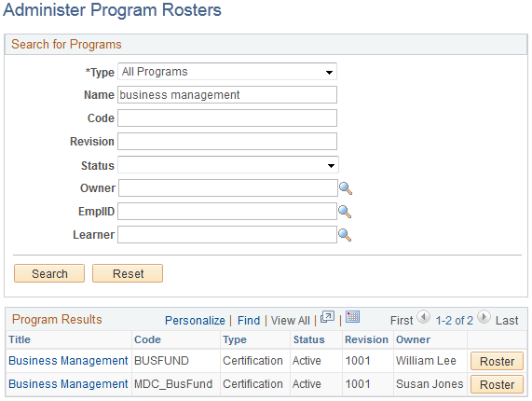Open Business Management link in BUSFUND row
532x401 pixels.
[68, 361]
